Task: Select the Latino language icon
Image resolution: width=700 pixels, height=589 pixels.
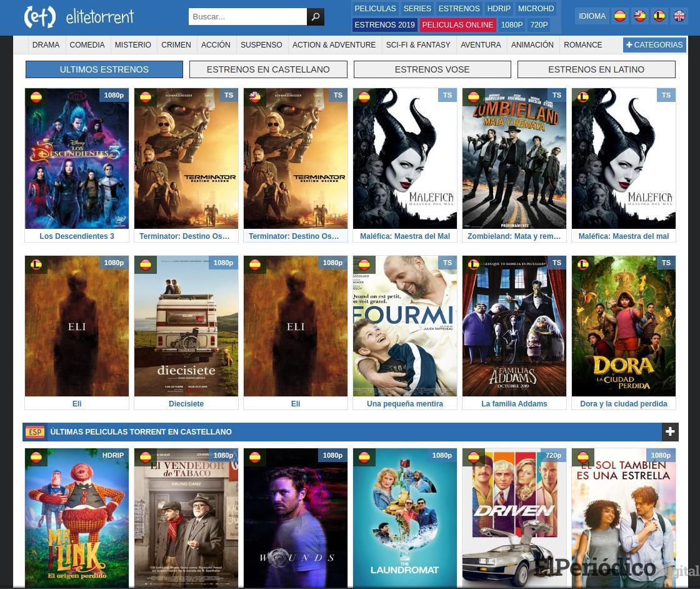Action: tap(659, 16)
